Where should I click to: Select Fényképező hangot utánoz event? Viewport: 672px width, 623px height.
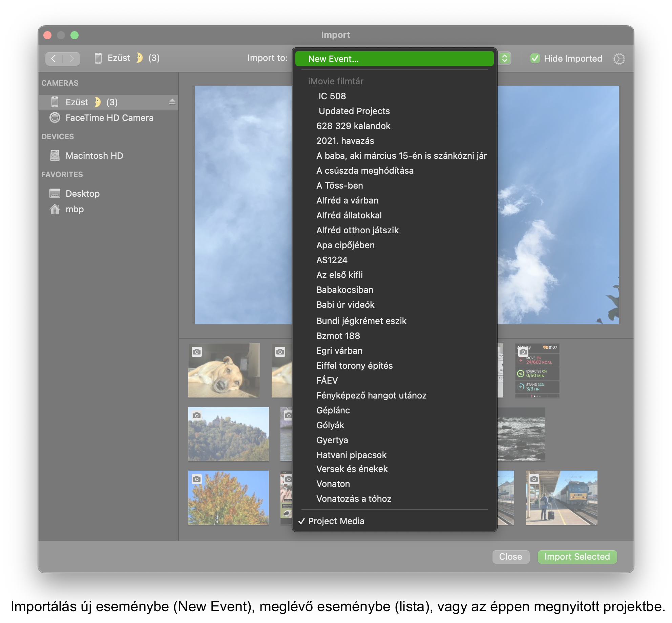[x=395, y=395]
